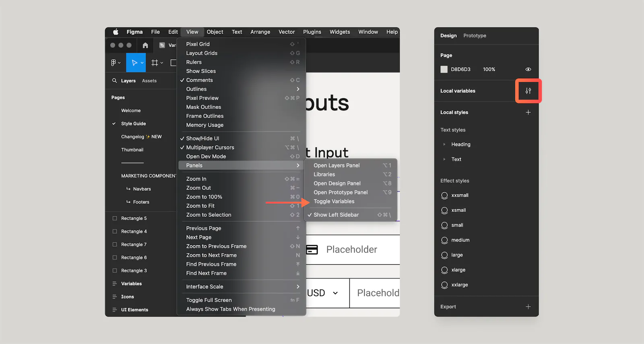
Task: Add an export setting
Action: click(528, 307)
